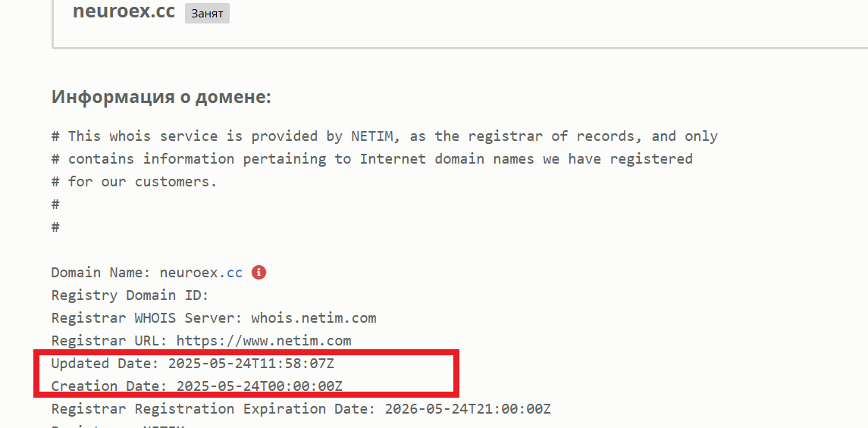868x428 pixels.
Task: Click the comment line mentioning NETIM registrar
Action: pyautogui.click(x=385, y=136)
